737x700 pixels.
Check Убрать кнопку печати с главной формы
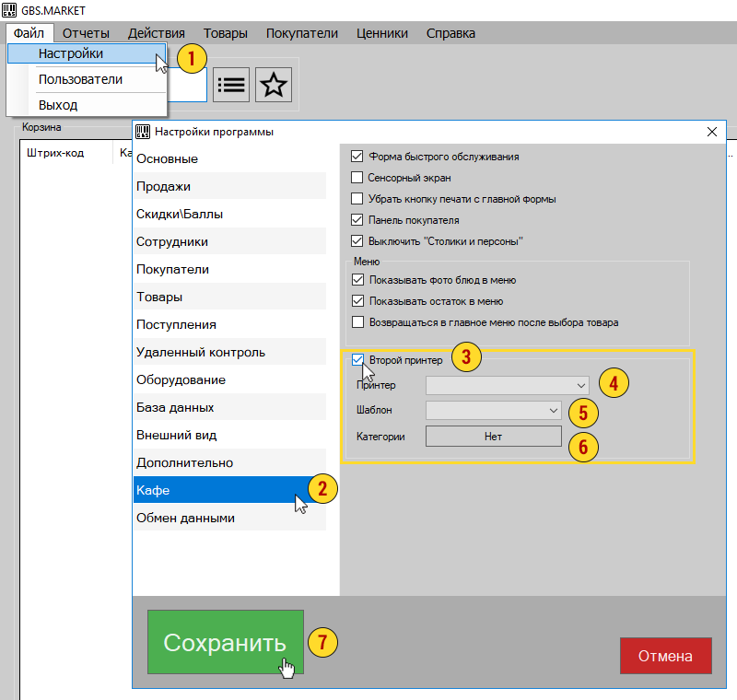(x=357, y=199)
